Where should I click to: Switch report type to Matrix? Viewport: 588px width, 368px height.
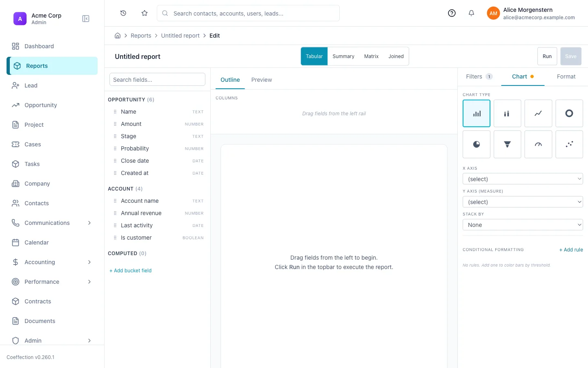(372, 56)
